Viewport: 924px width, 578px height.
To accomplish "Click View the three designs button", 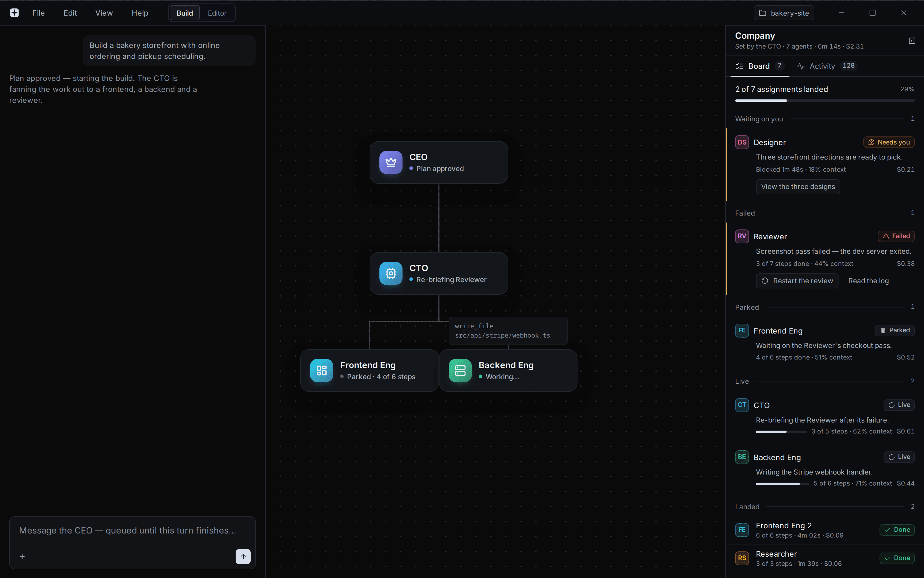I will pos(798,187).
